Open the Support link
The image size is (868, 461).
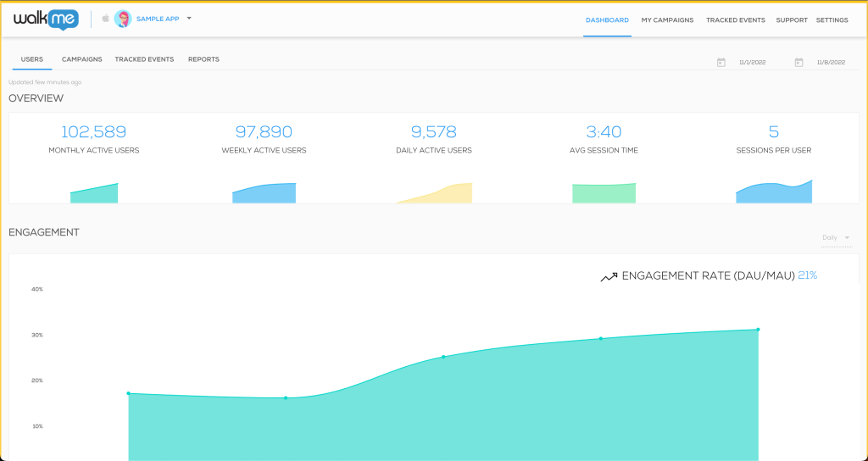[x=790, y=19]
